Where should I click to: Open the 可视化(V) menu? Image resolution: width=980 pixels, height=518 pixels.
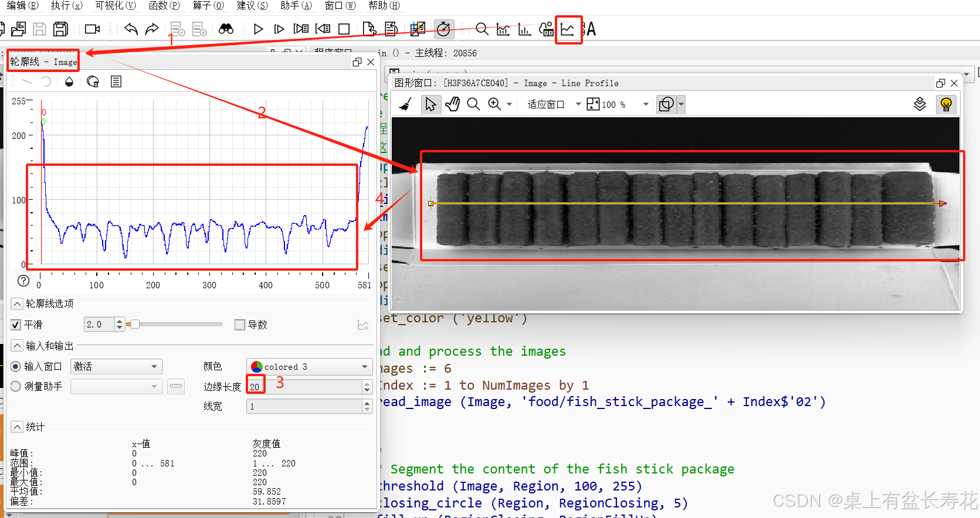coord(116,6)
